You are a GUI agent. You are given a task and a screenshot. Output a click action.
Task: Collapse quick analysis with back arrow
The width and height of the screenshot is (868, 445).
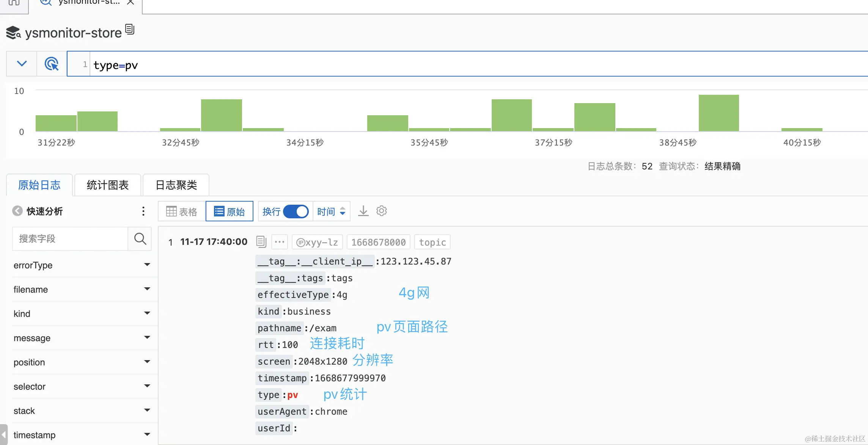coord(17,211)
